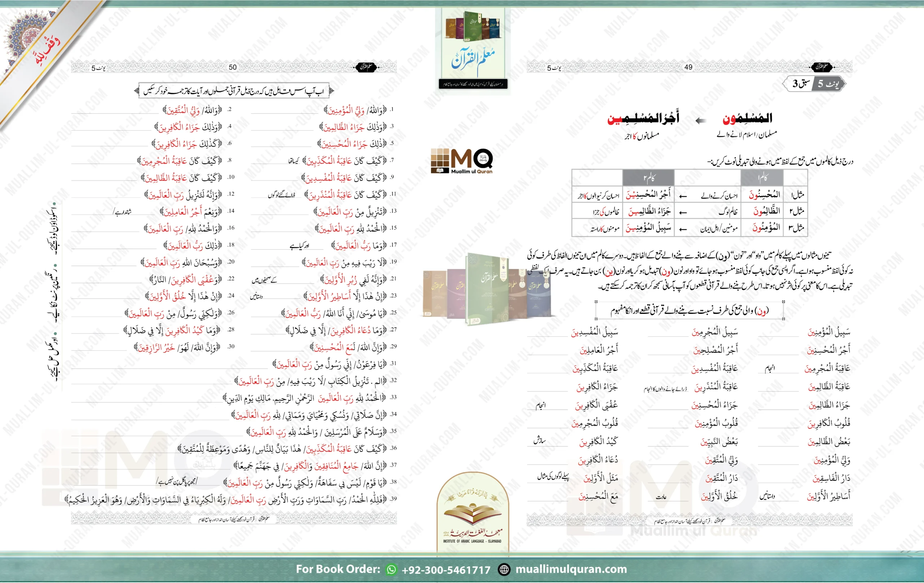Click the Institute of Arabic Language emblem

(472, 512)
